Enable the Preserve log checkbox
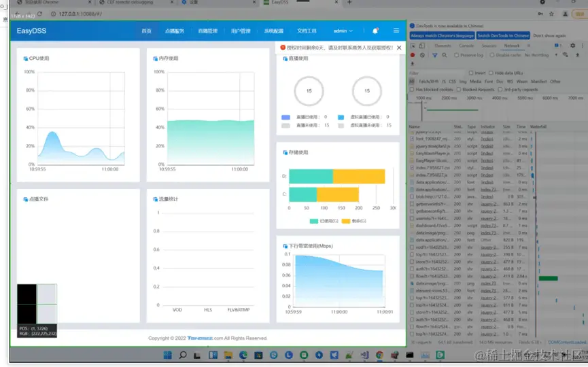The image size is (588, 367). coord(456,55)
